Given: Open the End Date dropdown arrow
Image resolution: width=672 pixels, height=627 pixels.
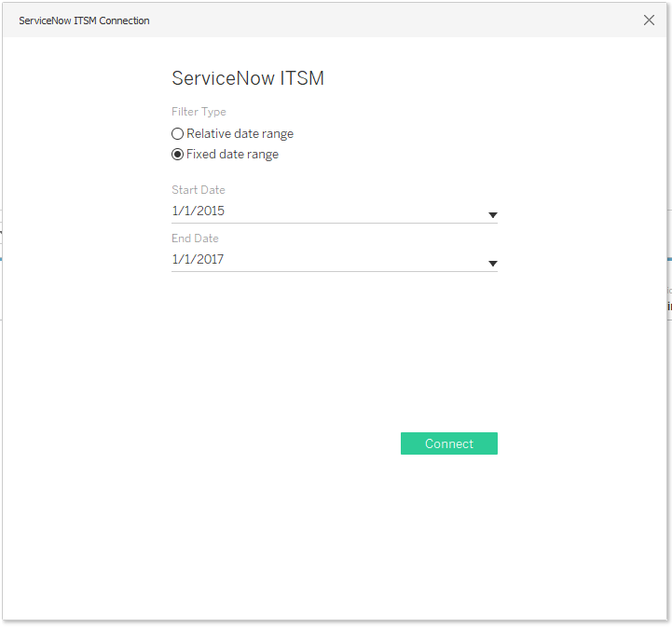Looking at the screenshot, I should [493, 264].
